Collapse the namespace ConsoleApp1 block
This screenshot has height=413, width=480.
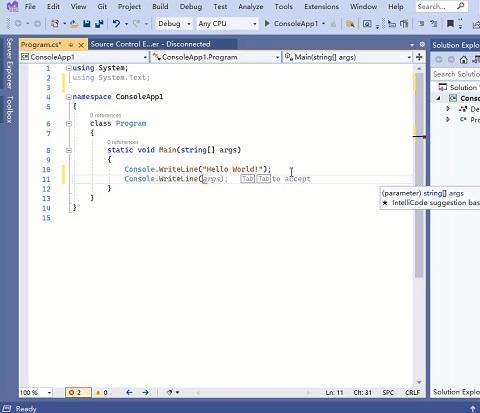pos(69,97)
